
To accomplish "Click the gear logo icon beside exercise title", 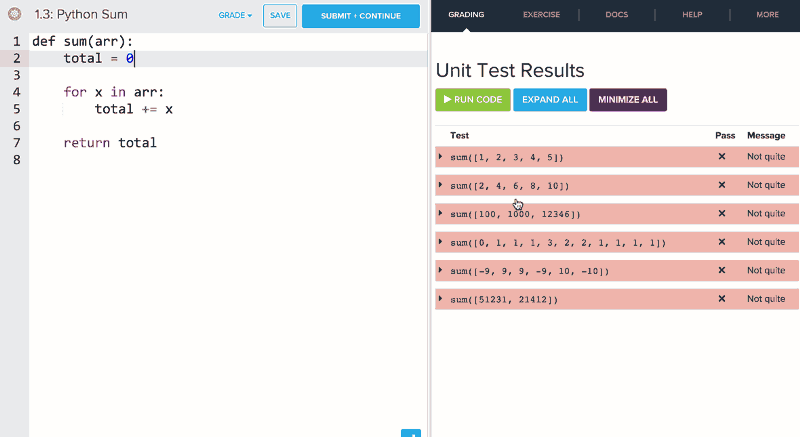I will click(x=15, y=16).
